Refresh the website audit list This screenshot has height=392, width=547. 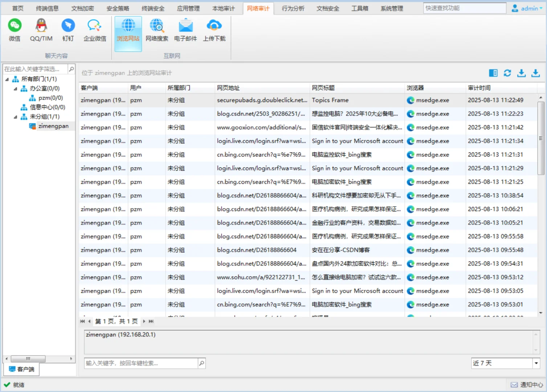tap(507, 73)
